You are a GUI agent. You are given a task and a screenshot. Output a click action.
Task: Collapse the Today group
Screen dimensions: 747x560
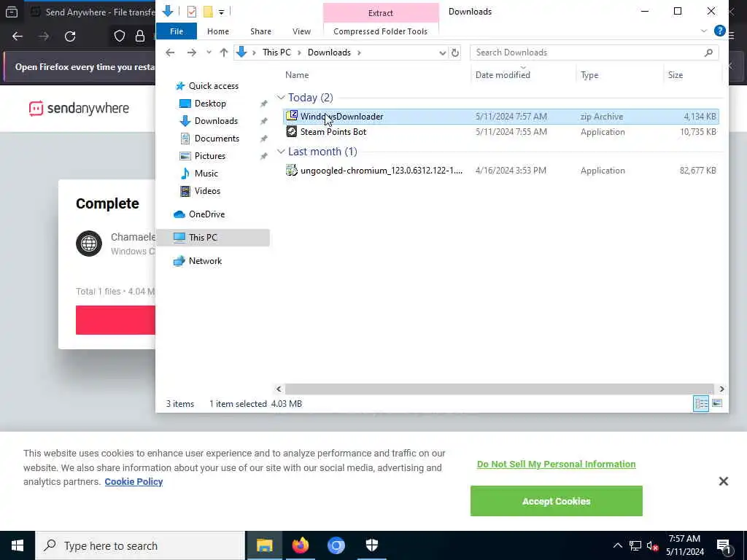pyautogui.click(x=281, y=98)
